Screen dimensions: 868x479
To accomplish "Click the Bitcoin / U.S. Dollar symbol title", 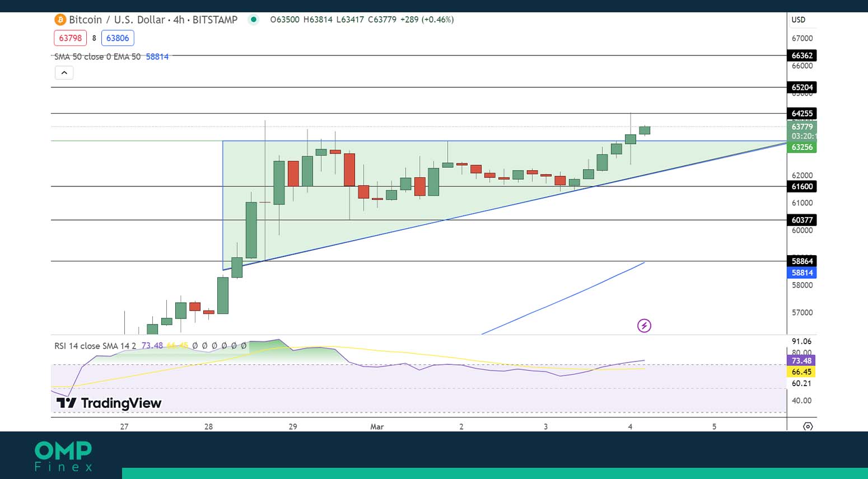I will click(117, 20).
